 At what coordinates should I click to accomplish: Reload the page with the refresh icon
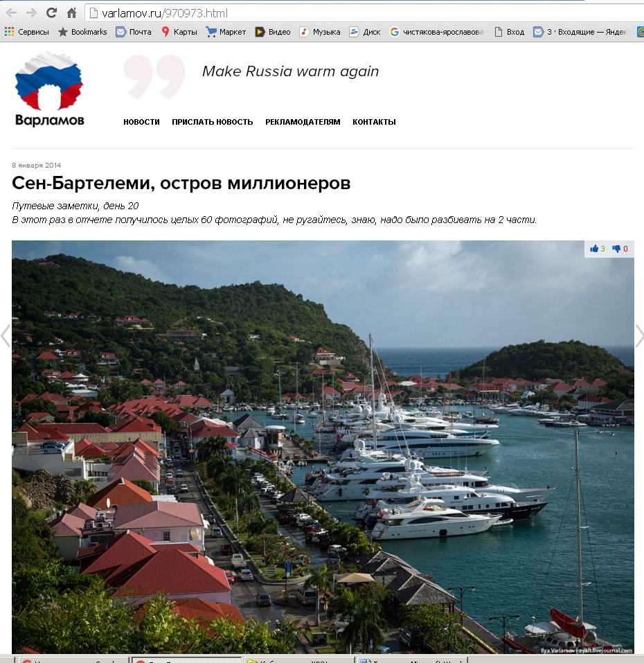click(x=51, y=12)
